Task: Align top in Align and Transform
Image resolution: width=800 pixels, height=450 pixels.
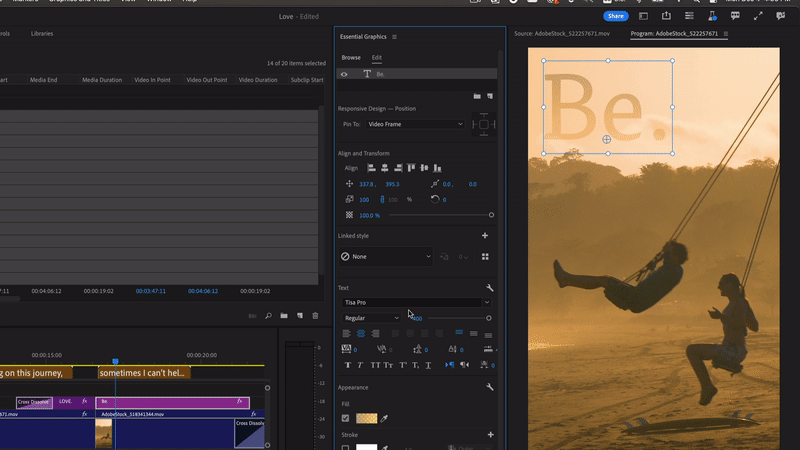Action: coord(411,168)
